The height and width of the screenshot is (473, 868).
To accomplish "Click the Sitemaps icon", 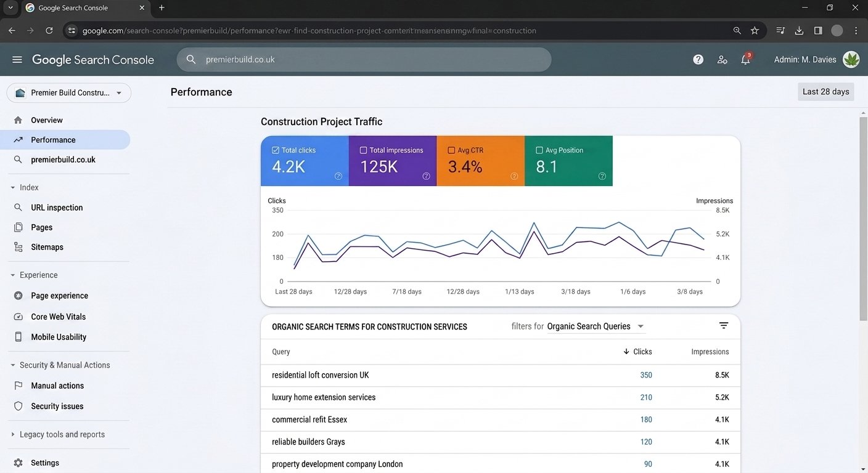I will (18, 247).
